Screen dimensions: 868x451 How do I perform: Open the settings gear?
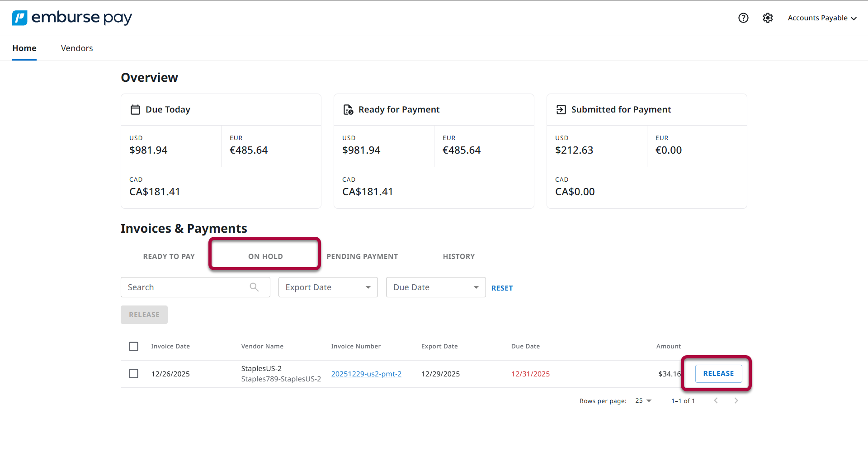click(x=767, y=18)
